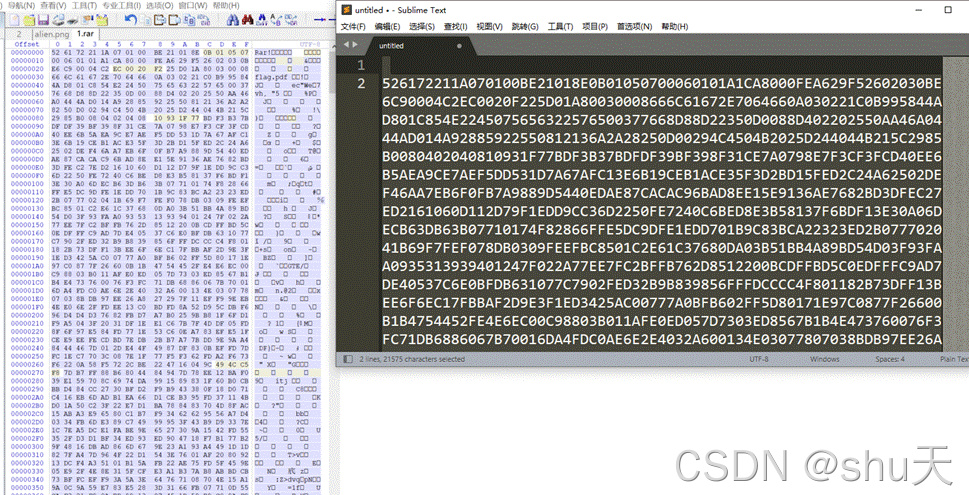This screenshot has width=969, height=495.
Task: Click the hex line starting 526172211A07 in Sublime
Action: pyautogui.click(x=662, y=83)
